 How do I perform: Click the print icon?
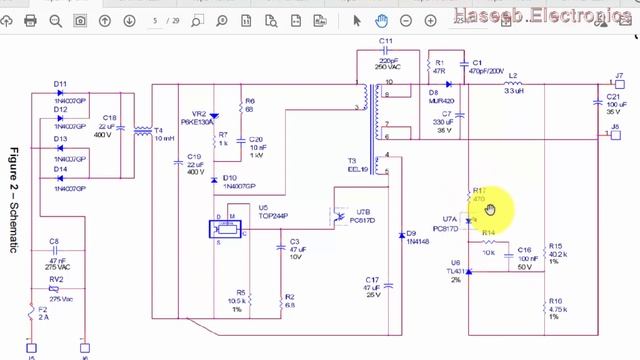click(31, 20)
